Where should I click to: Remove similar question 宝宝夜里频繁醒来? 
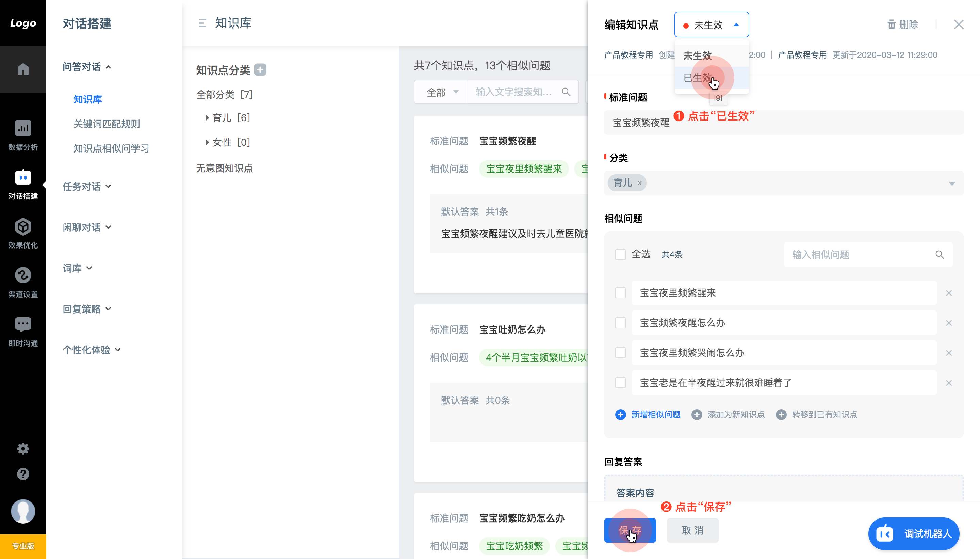tap(949, 293)
